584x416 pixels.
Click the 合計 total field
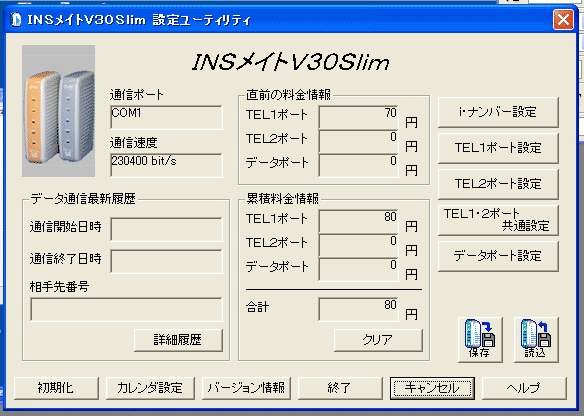point(358,309)
